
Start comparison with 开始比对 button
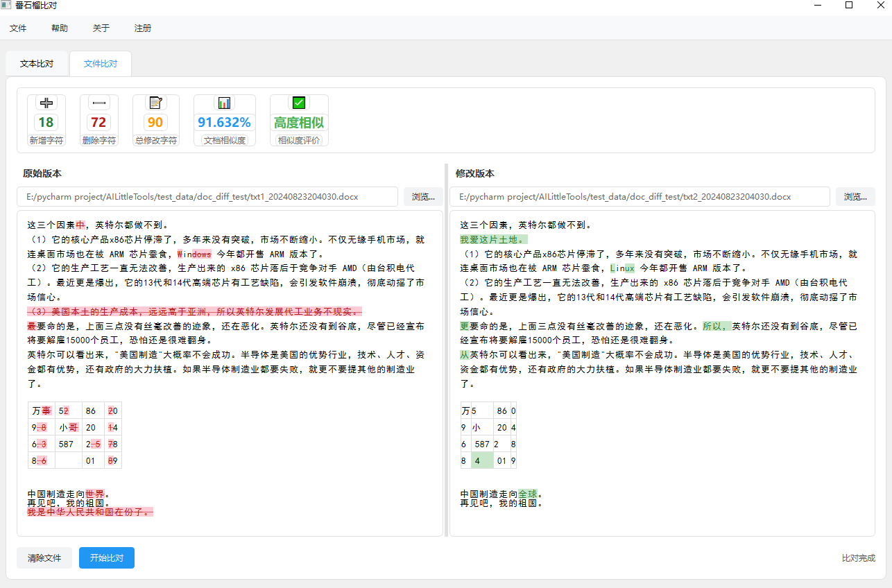[107, 557]
